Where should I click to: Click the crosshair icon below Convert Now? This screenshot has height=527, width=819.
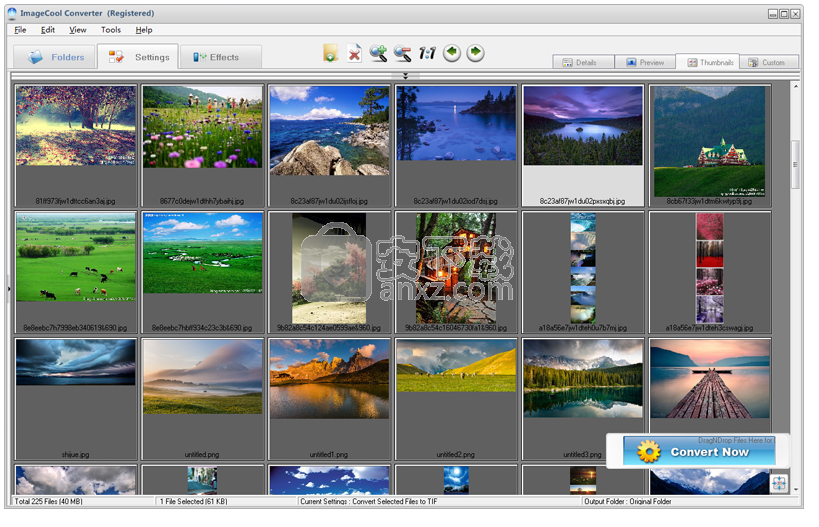point(779,483)
